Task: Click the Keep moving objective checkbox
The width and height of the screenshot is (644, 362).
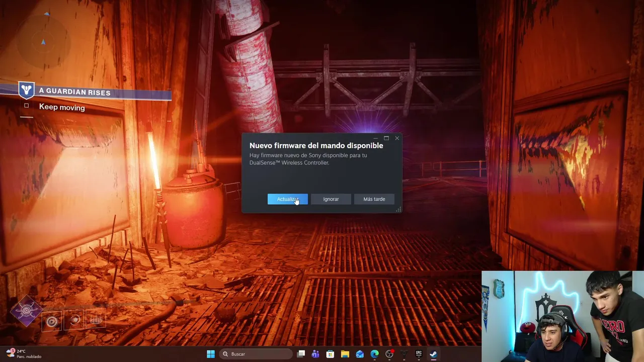Action: 27,106
